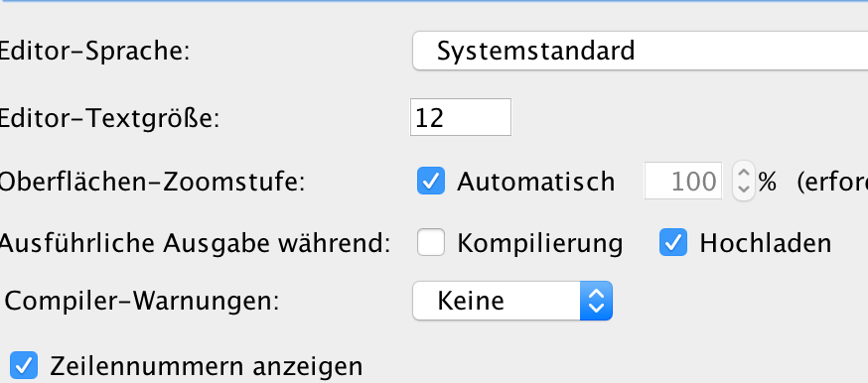Click the Editor-Sprache label
The width and height of the screenshot is (868, 383).
(94, 52)
